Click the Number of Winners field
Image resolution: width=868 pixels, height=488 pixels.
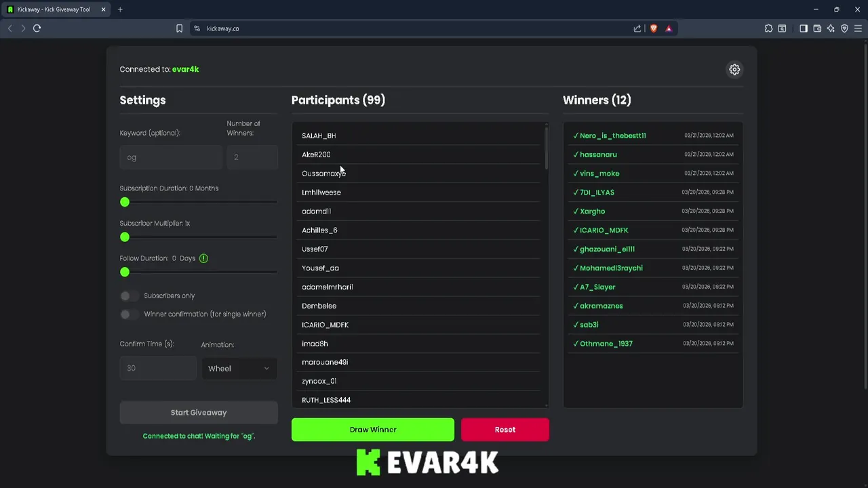click(252, 157)
